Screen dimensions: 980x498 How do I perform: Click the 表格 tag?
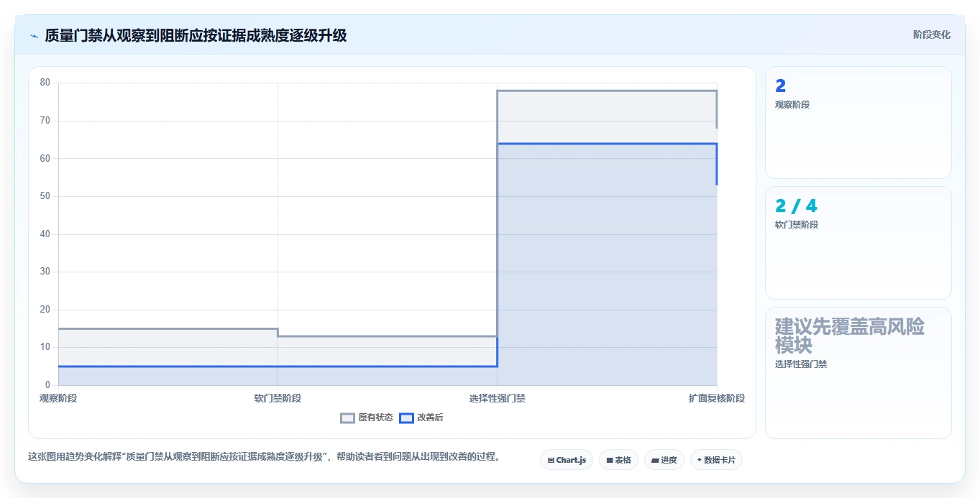(x=618, y=460)
